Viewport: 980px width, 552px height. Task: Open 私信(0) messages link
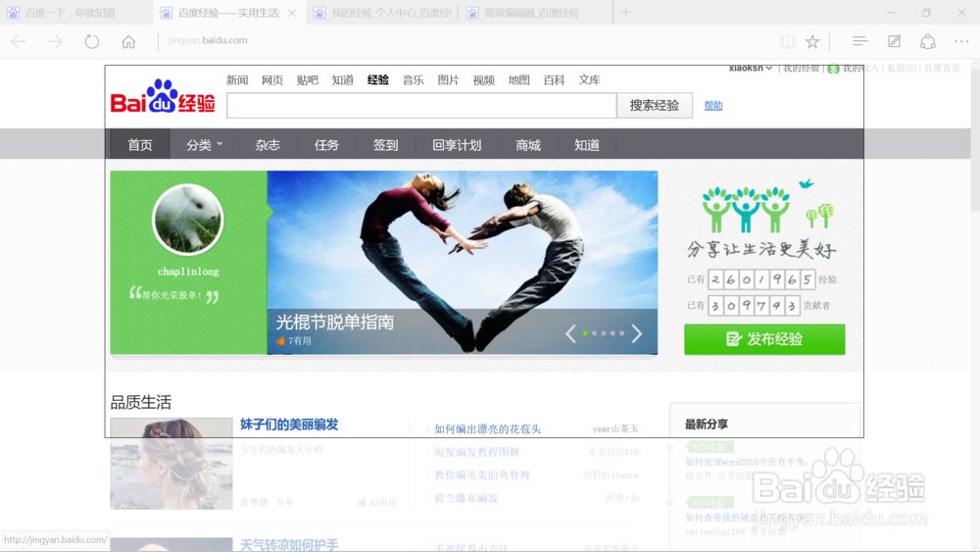(x=902, y=68)
